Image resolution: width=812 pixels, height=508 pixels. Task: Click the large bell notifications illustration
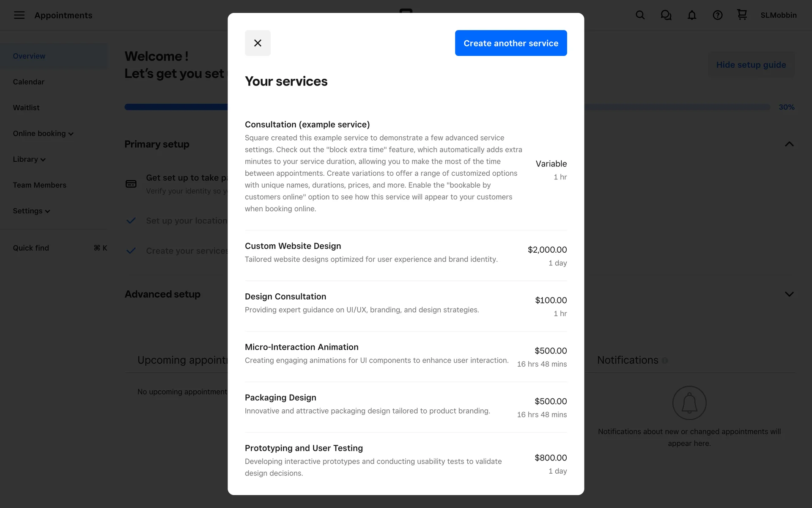[x=689, y=403]
